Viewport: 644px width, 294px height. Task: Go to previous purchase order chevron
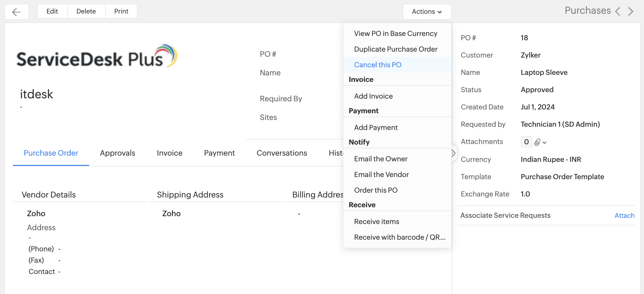pyautogui.click(x=618, y=11)
